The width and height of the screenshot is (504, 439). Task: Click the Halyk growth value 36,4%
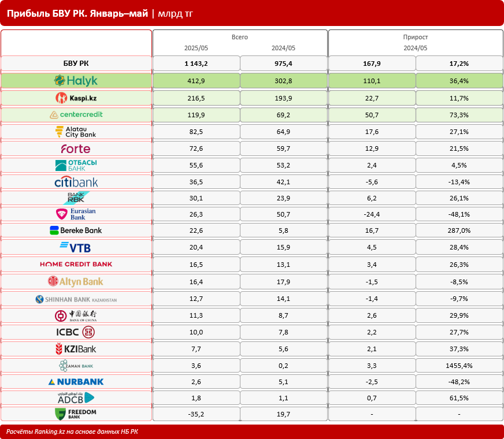(459, 81)
